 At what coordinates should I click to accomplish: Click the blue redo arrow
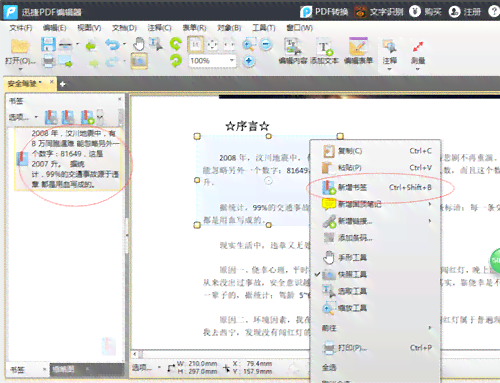pos(112,61)
